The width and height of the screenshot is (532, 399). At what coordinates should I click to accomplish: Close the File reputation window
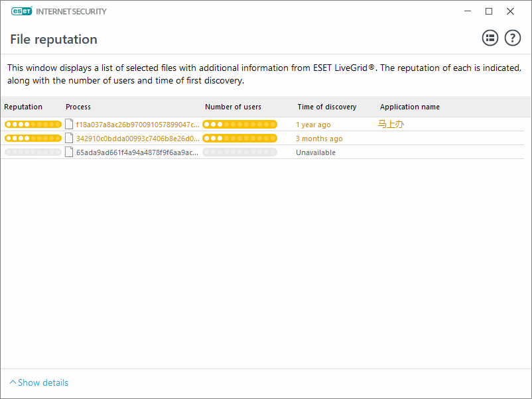pyautogui.click(x=510, y=11)
